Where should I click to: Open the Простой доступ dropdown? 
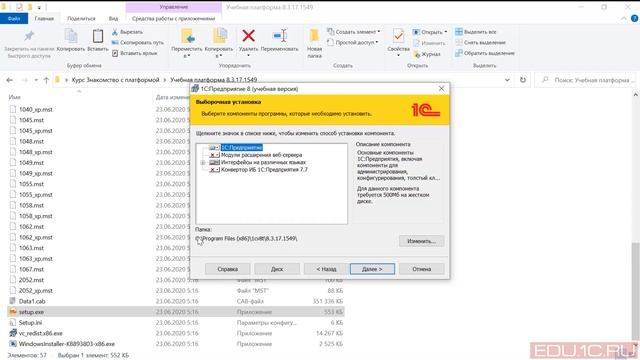[353, 42]
